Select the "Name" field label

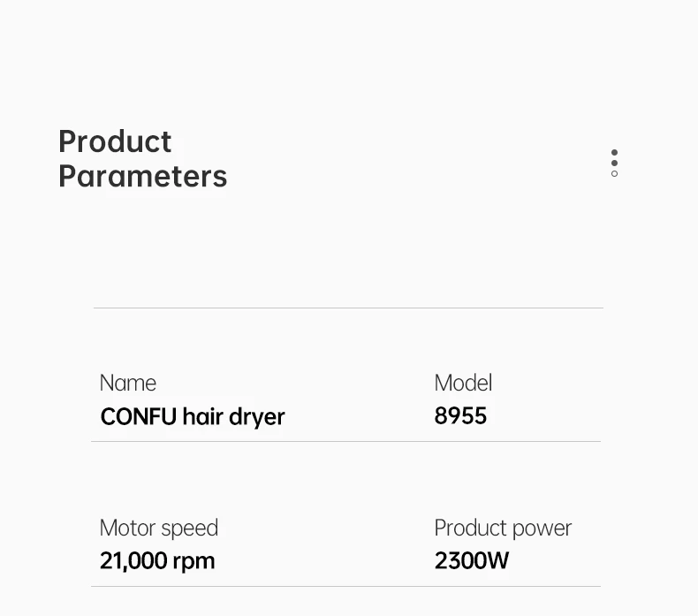click(x=128, y=383)
